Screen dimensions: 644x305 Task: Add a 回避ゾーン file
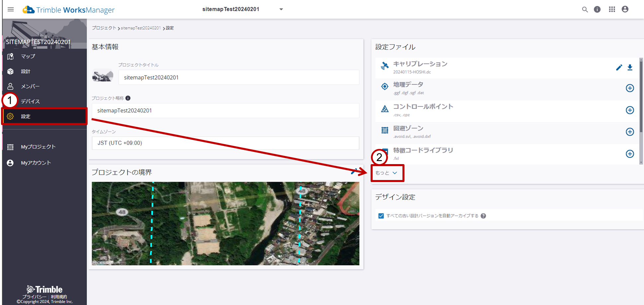(630, 132)
